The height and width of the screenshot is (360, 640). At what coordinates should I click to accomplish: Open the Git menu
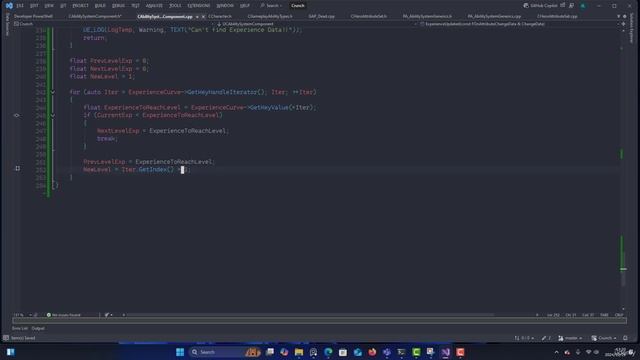point(63,6)
